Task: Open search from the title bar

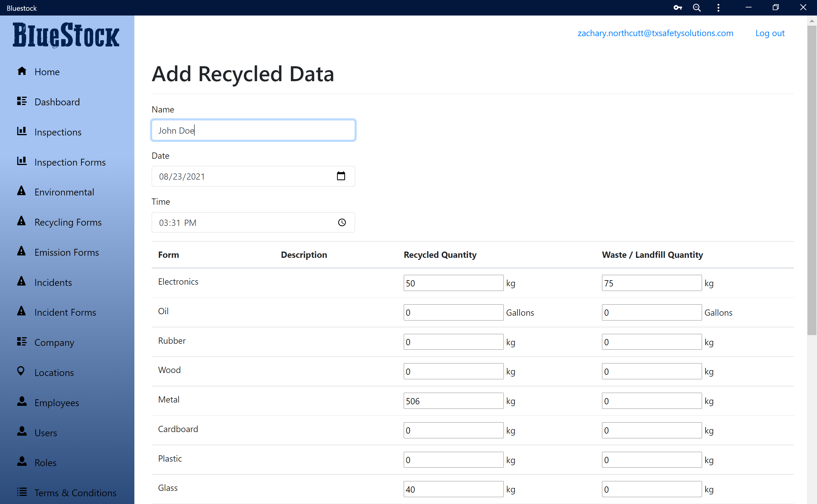Action: click(x=697, y=7)
